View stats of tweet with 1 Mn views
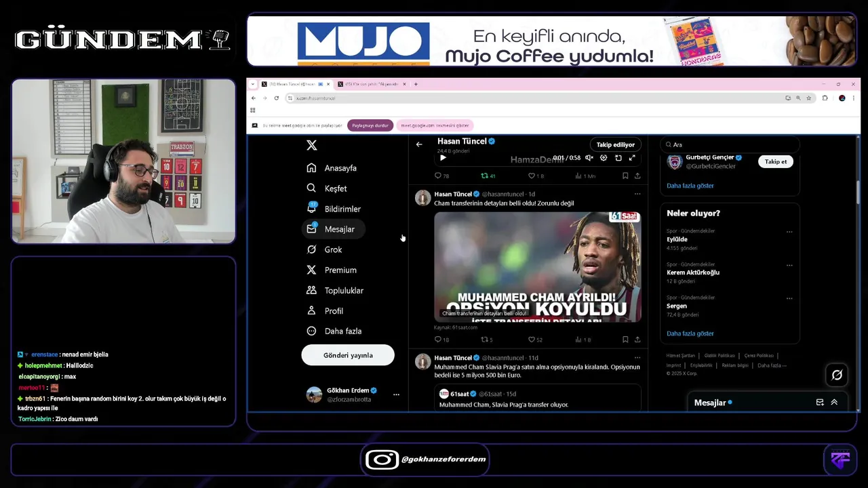Viewport: 868px width, 488px height. click(x=585, y=176)
